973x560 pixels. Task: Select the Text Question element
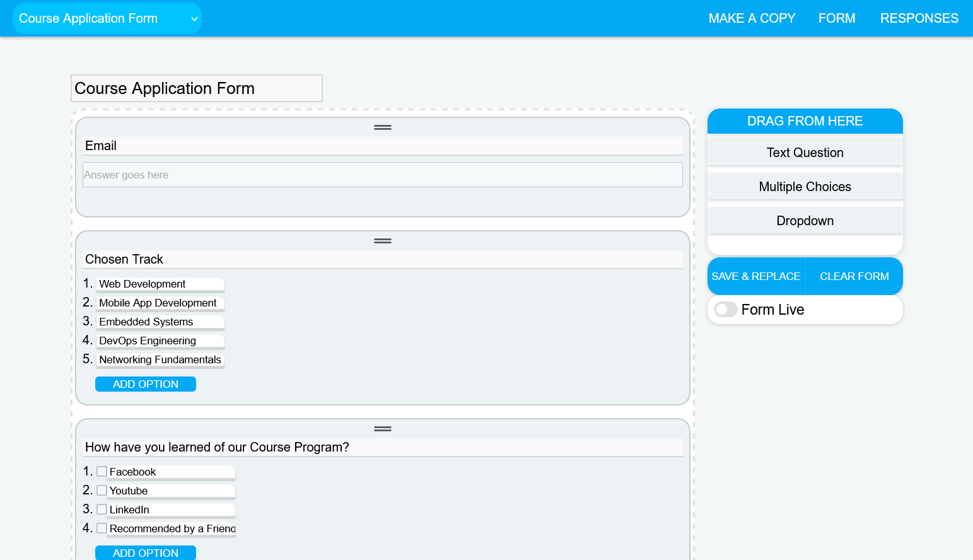(805, 153)
